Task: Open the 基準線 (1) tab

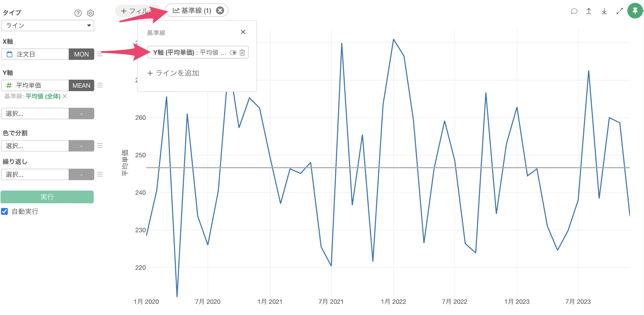Action: 192,11
